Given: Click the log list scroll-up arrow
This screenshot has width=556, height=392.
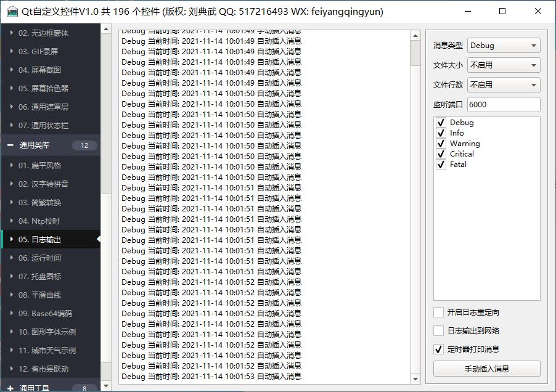Looking at the screenshot, I should coord(415,36).
